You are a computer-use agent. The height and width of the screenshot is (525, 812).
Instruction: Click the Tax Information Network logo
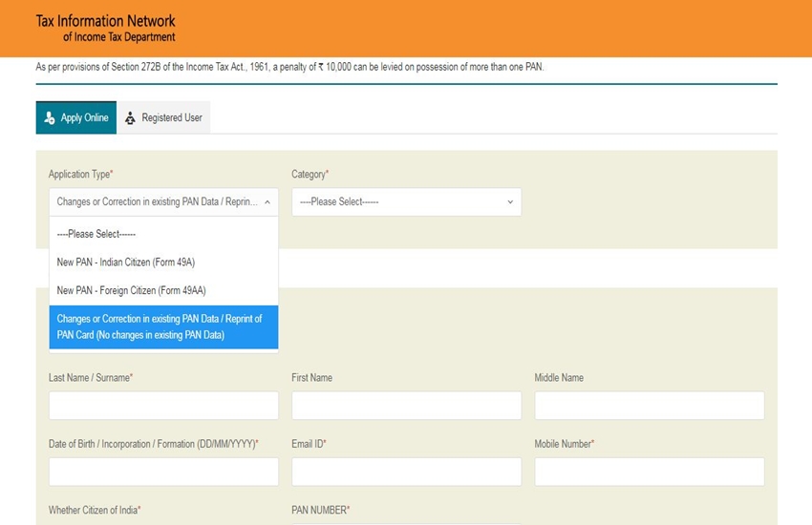tap(105, 29)
